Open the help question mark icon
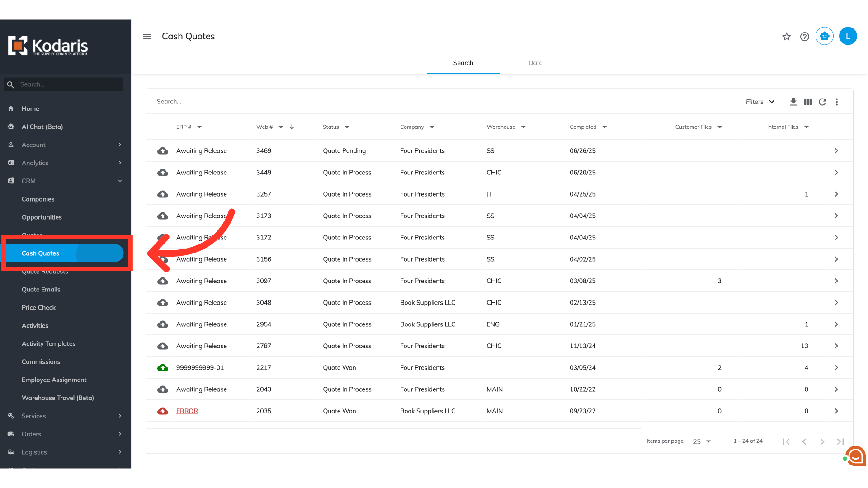 pos(805,37)
